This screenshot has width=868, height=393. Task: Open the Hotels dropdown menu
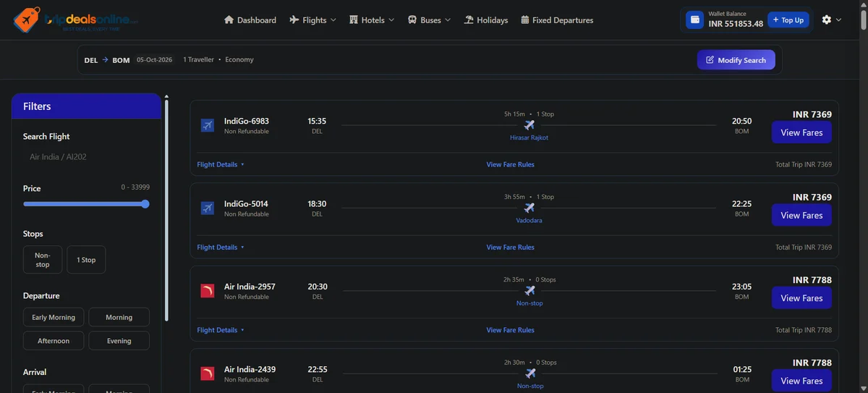pyautogui.click(x=373, y=20)
